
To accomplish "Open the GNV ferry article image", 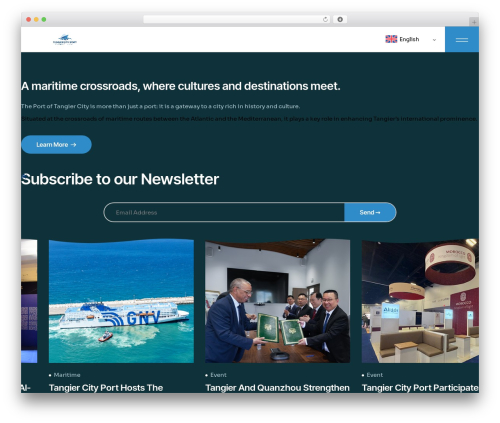I will (121, 301).
